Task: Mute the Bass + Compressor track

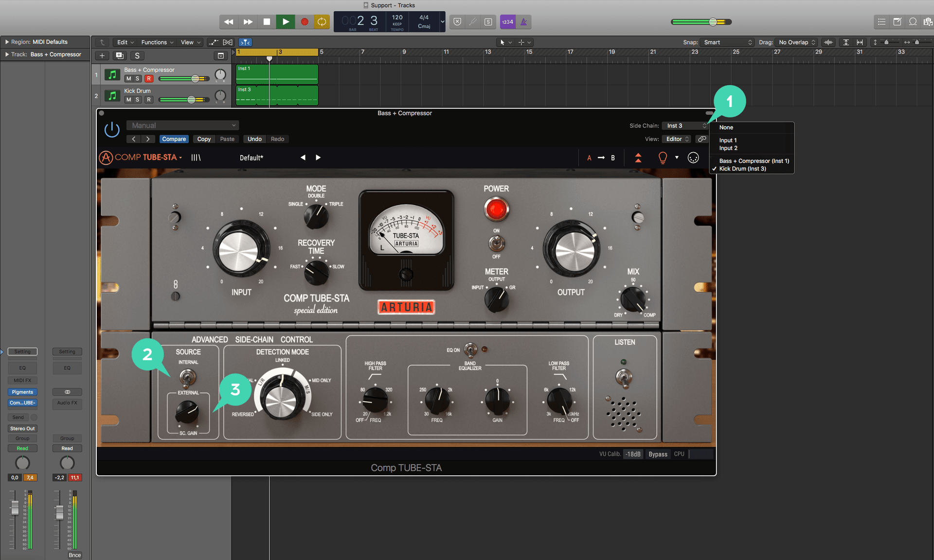Action: pos(128,79)
